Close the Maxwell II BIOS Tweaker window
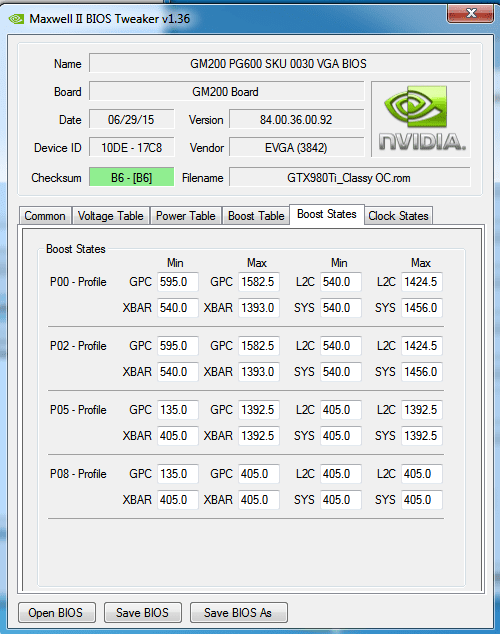 470,13
